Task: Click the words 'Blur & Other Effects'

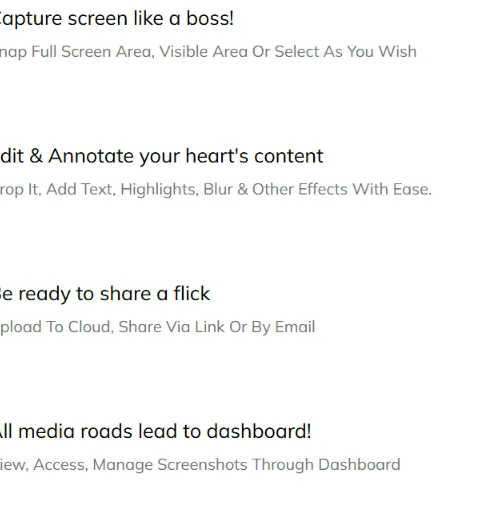Action: [x=276, y=189]
